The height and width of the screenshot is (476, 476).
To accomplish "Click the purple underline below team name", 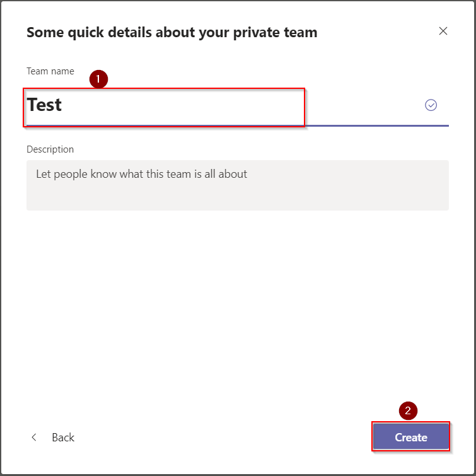I will (x=378, y=125).
